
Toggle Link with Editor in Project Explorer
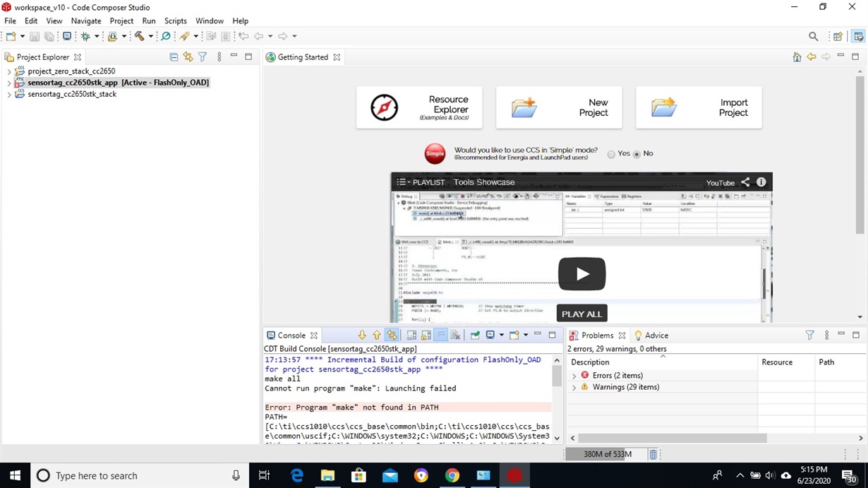[x=188, y=57]
